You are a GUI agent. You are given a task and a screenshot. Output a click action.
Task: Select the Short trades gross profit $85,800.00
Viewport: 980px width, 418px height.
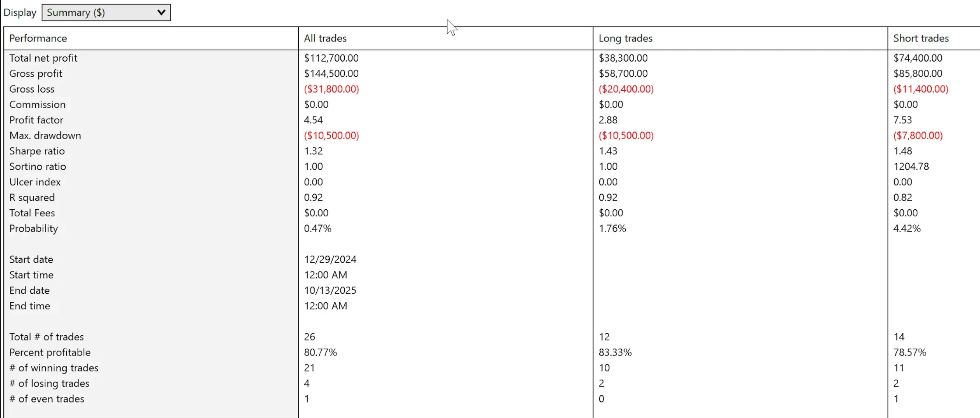coord(917,74)
